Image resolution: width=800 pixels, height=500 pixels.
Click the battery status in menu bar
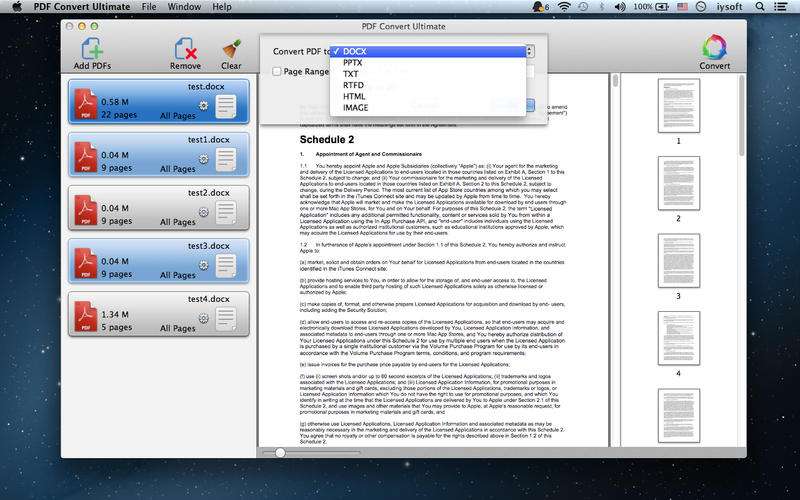[651, 7]
